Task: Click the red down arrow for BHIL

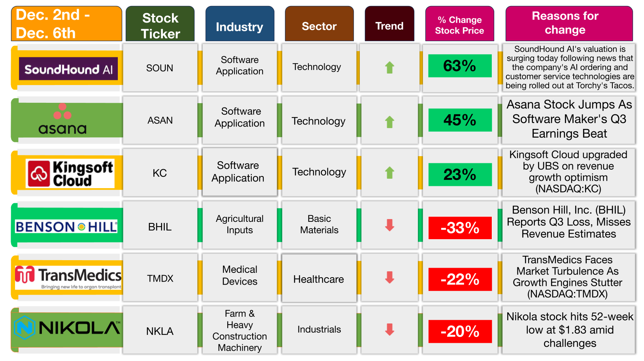Action: (390, 225)
